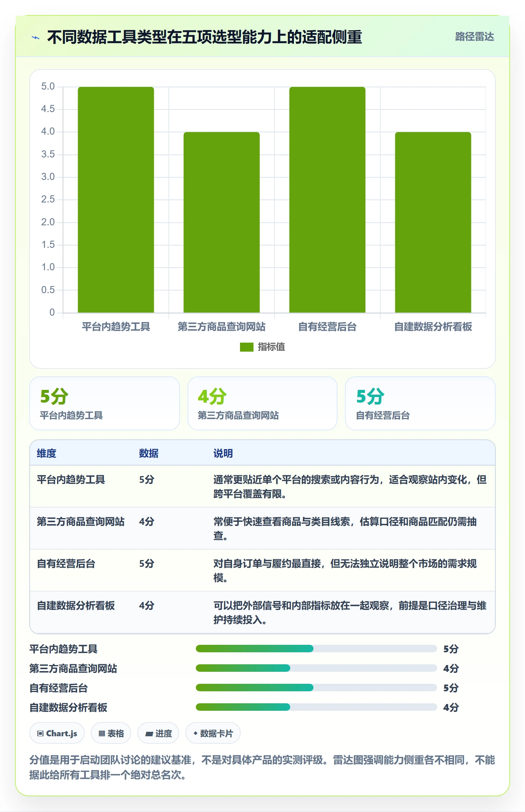
Task: Click the 说明 column header
Action: pos(223,453)
